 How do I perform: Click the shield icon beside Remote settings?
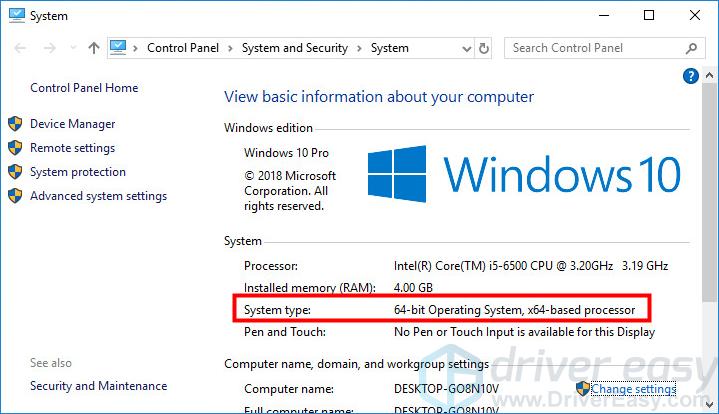(15, 148)
